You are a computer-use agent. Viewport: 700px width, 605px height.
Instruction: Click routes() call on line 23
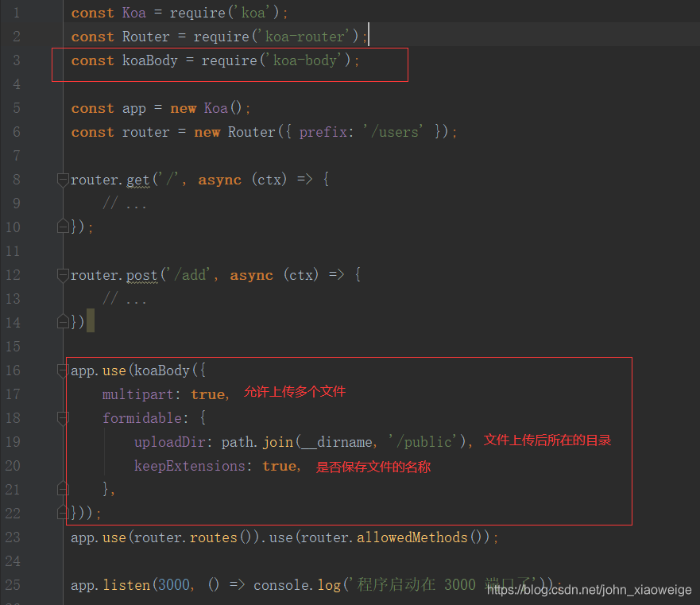(222, 537)
